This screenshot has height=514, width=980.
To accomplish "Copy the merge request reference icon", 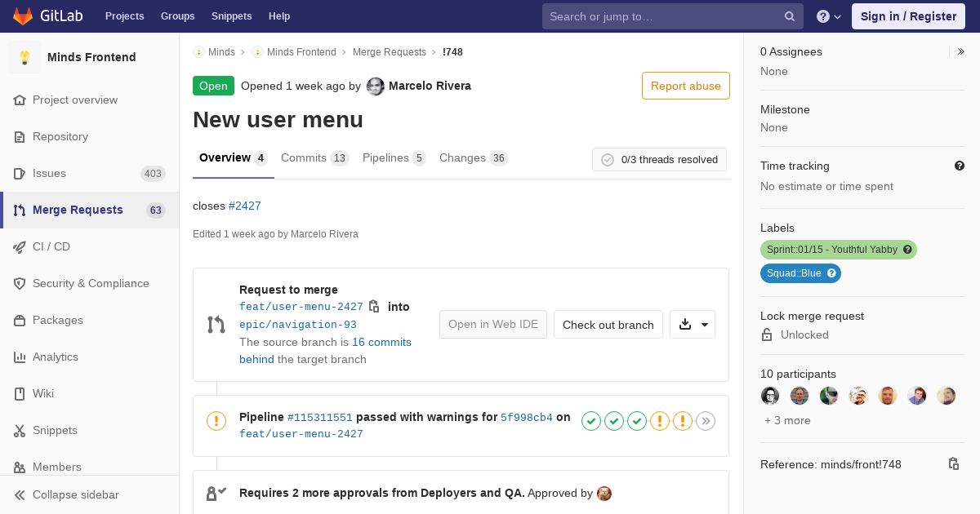I will (953, 463).
